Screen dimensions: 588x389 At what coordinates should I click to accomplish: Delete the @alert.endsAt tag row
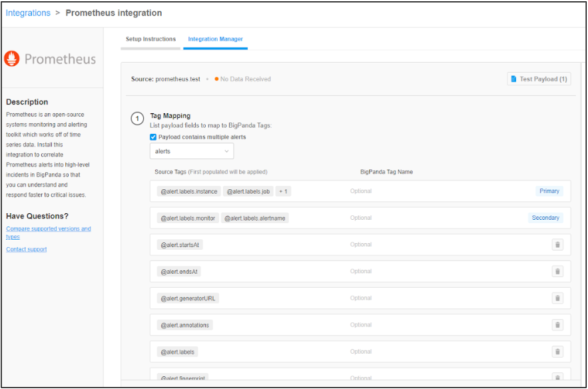pyautogui.click(x=557, y=271)
